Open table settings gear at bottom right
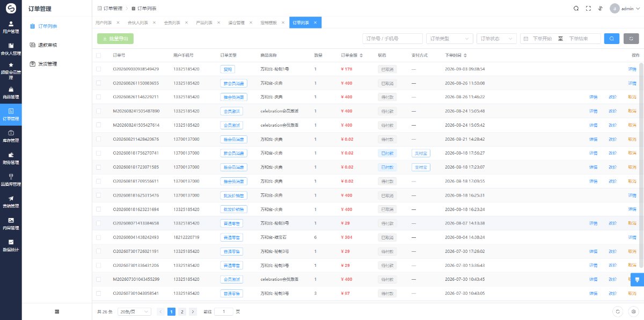This screenshot has height=320, width=644. (633, 311)
